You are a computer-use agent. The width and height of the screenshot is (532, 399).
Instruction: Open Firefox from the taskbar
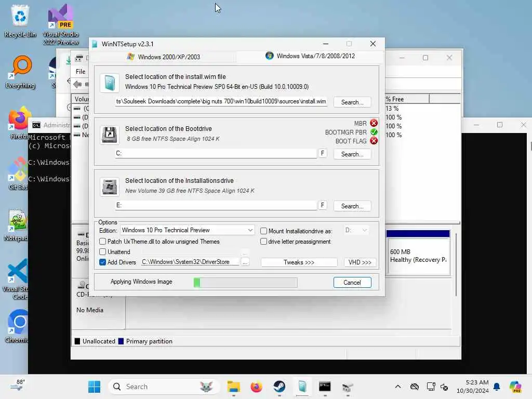(x=256, y=387)
